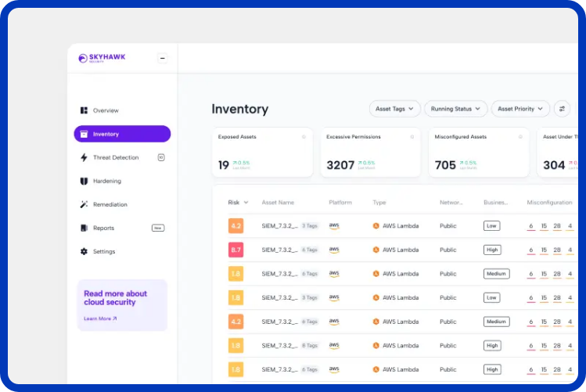Click the Read more about cloud security card
This screenshot has width=586, height=392.
[122, 305]
